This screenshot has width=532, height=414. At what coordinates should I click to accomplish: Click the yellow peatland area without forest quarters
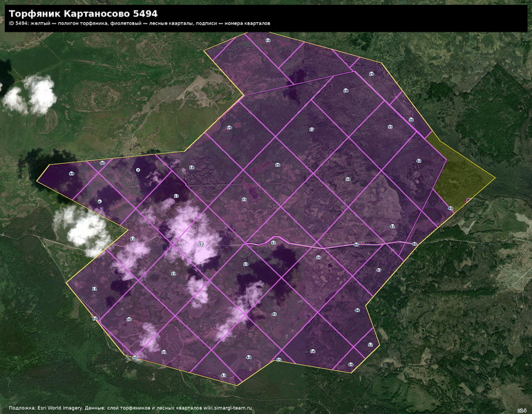click(x=461, y=173)
